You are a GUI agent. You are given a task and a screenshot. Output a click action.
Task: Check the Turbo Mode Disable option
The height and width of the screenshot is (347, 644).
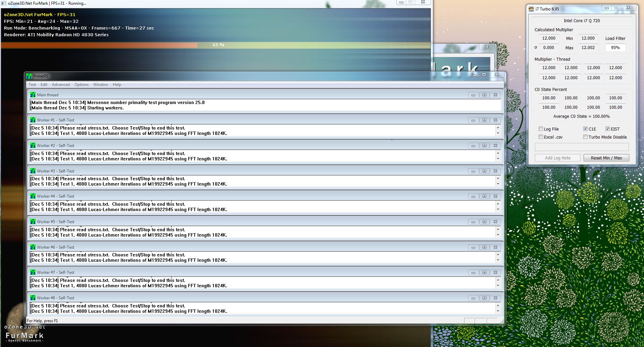click(x=585, y=137)
